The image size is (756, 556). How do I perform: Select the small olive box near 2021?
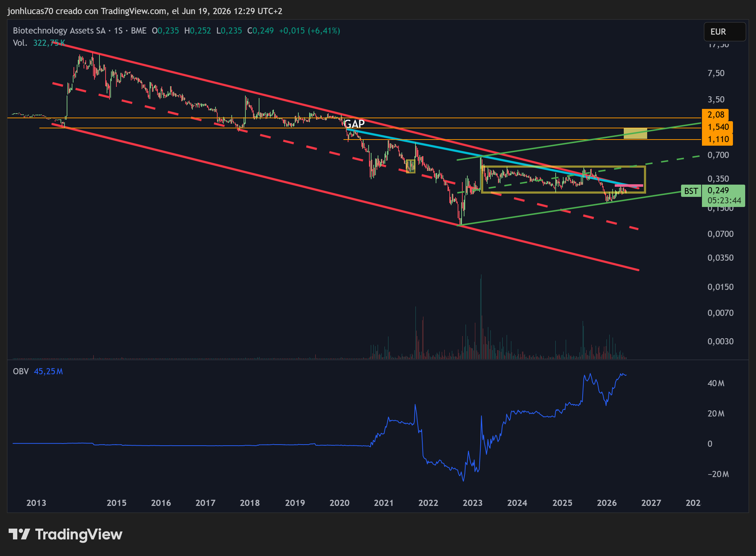click(410, 166)
